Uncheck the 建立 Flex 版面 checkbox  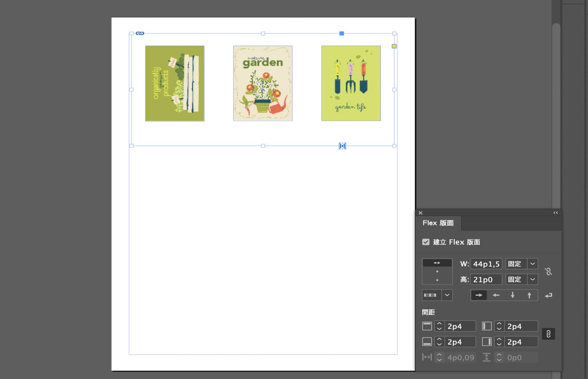click(x=426, y=242)
